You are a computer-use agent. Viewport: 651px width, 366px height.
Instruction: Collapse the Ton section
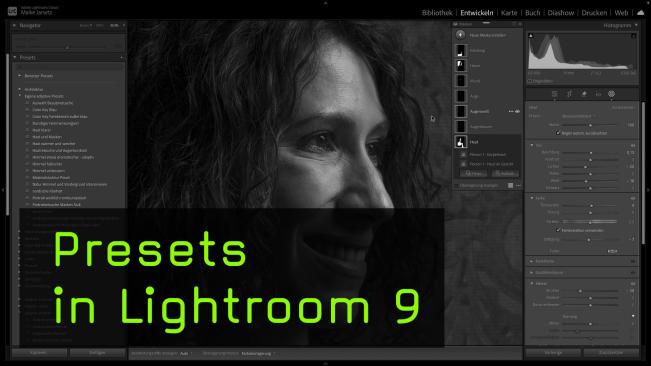coord(532,145)
